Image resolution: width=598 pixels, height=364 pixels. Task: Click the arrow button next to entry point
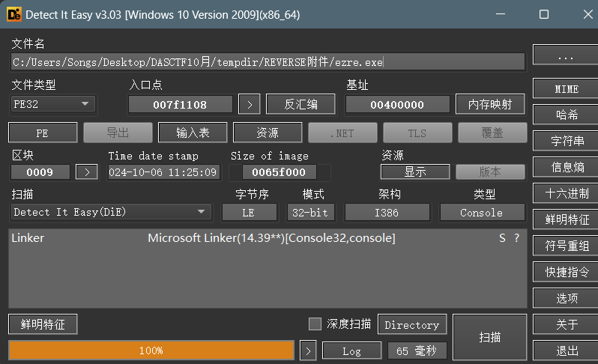(249, 104)
